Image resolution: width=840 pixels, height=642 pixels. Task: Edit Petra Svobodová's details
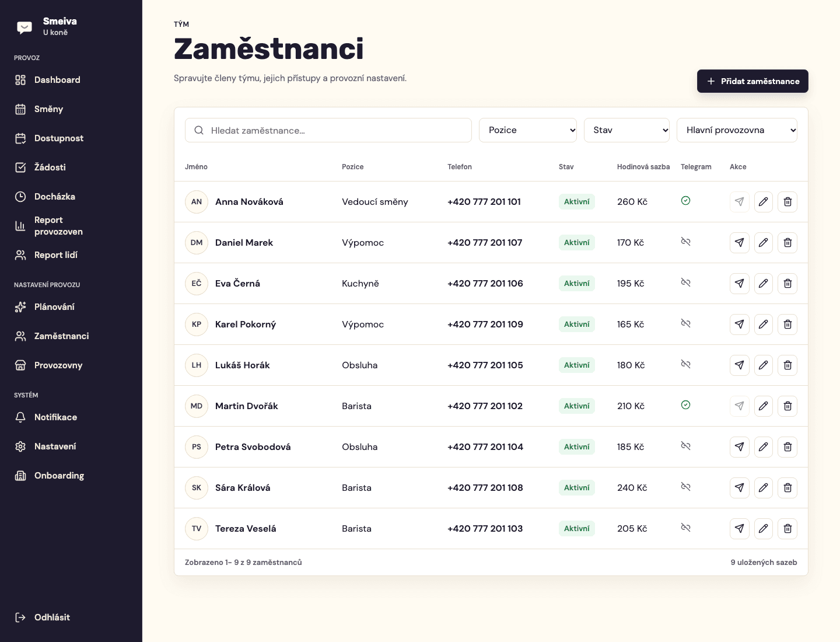763,447
